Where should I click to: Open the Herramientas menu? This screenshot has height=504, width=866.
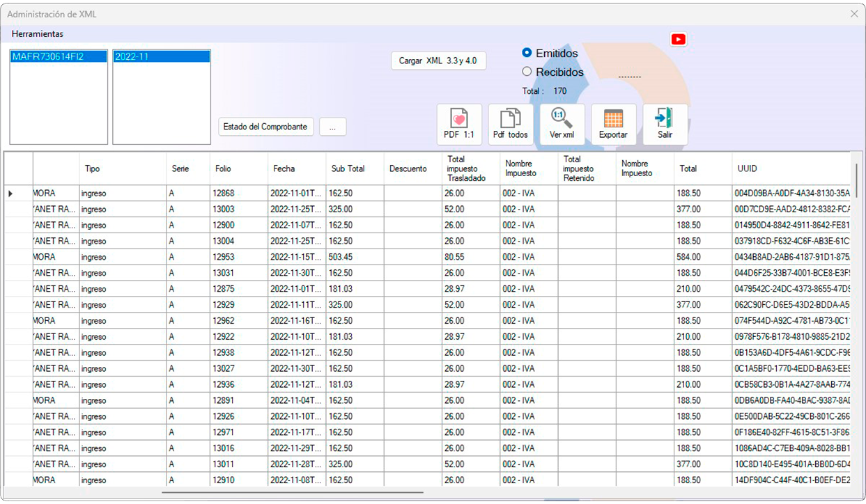(37, 33)
